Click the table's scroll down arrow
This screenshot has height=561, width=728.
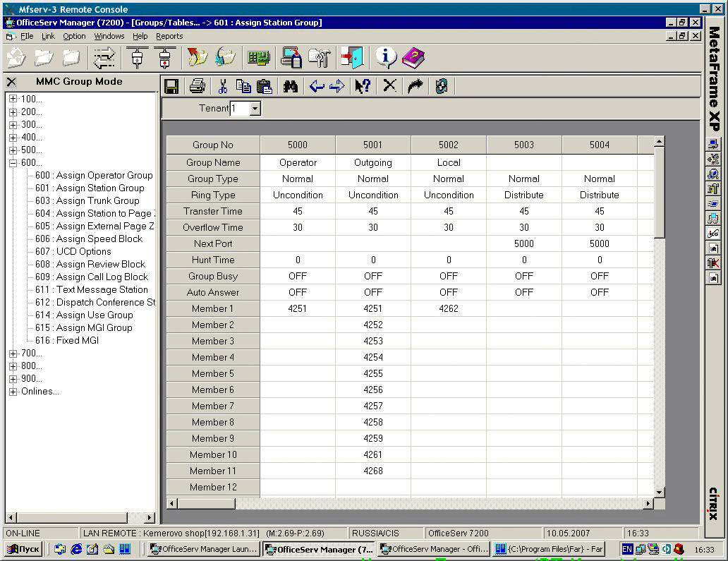point(660,493)
